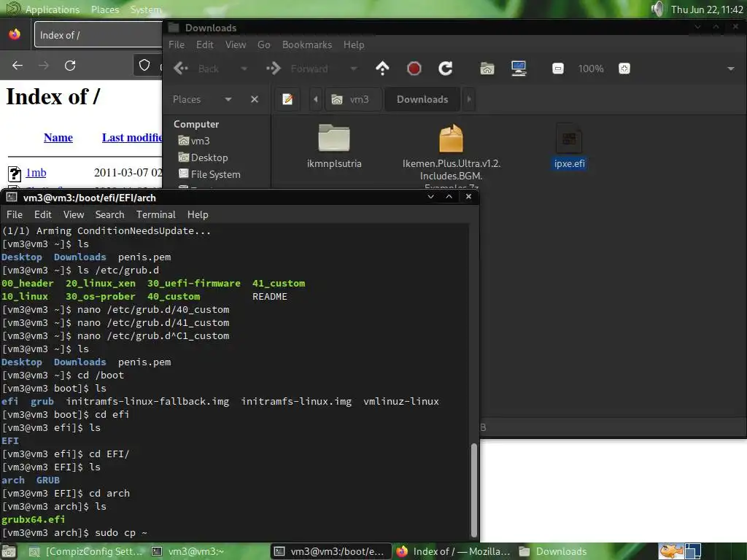Open terminal Edit menu
The height and width of the screenshot is (560, 747).
(x=43, y=215)
